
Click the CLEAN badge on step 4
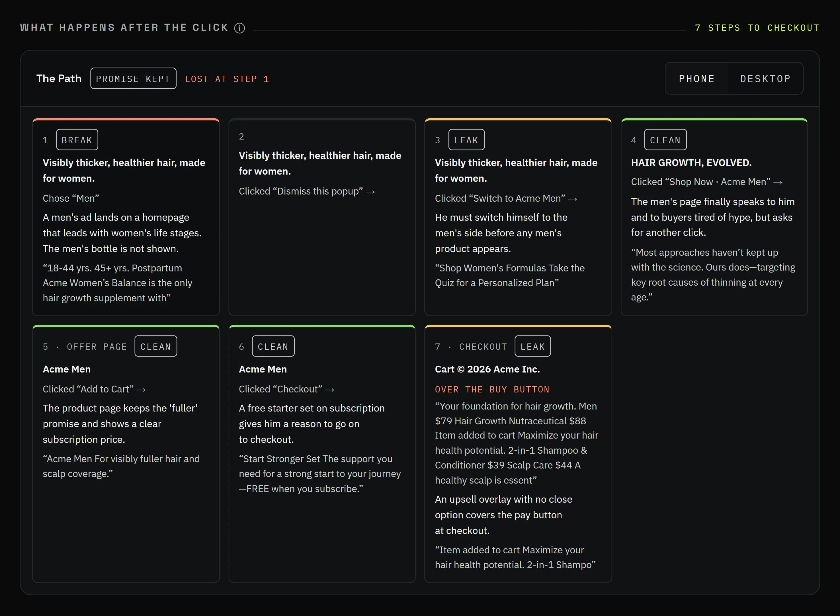point(665,140)
